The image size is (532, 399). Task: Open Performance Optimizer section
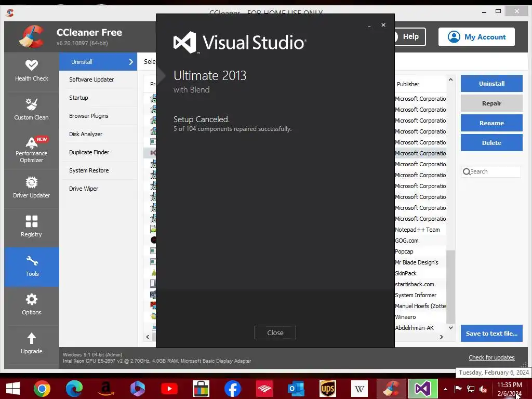(32, 150)
